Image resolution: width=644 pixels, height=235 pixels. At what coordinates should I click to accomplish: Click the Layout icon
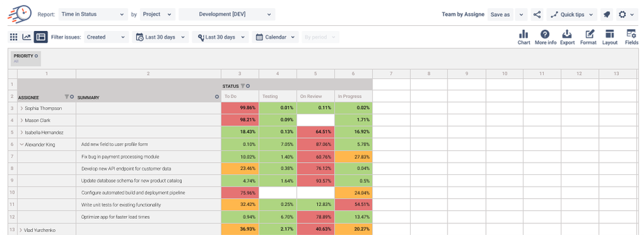point(609,34)
